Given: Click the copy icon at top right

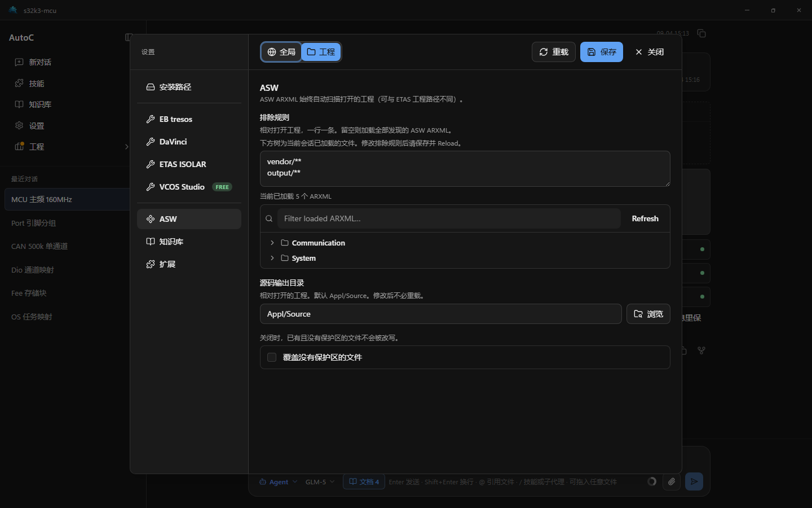Looking at the screenshot, I should [x=701, y=33].
